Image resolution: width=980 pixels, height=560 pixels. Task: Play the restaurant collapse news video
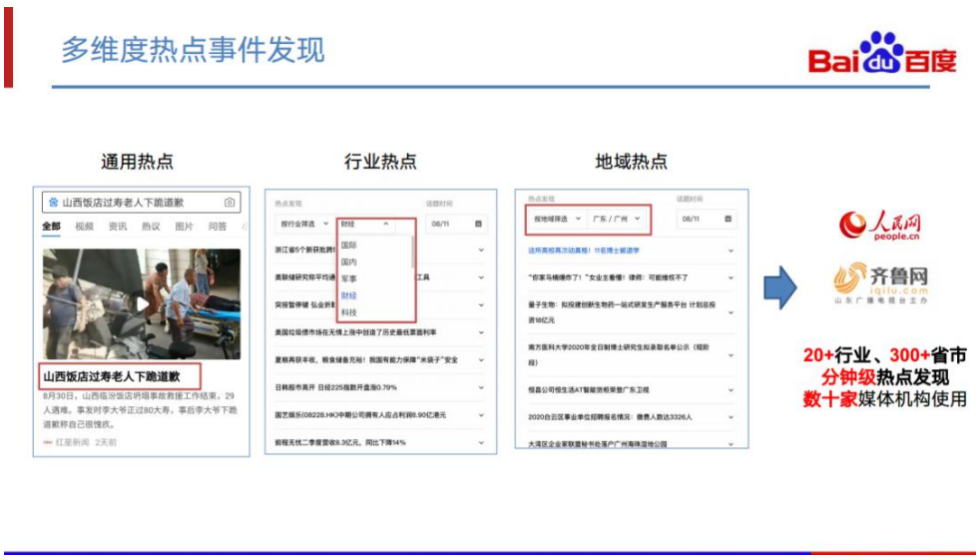point(143,303)
